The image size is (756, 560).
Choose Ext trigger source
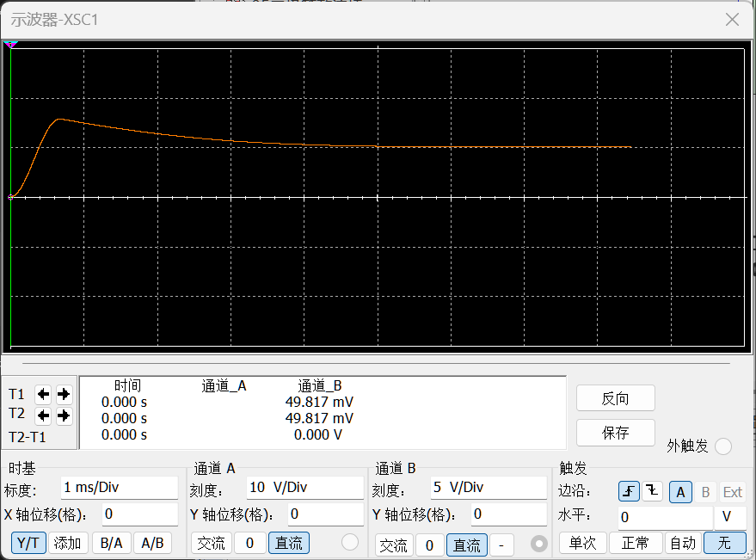[733, 492]
